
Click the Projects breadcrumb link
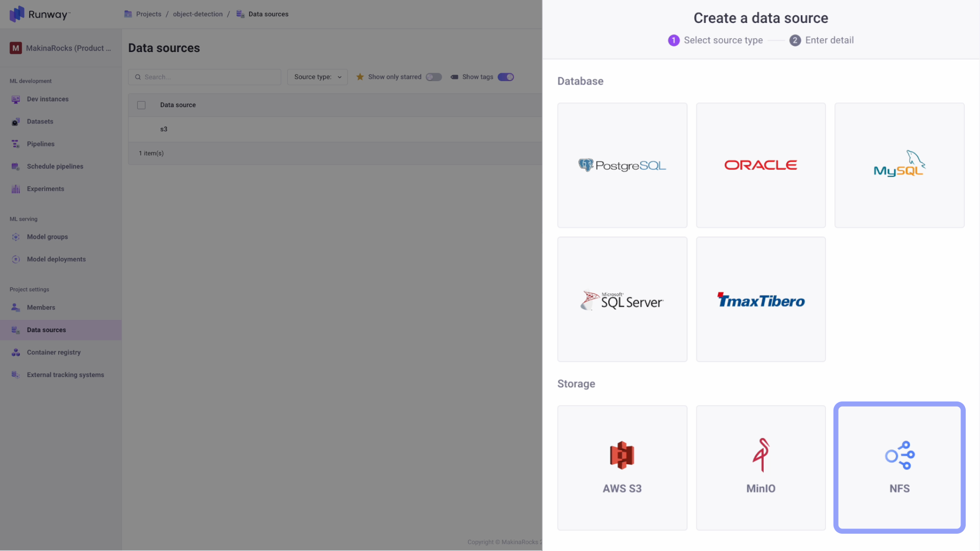149,14
